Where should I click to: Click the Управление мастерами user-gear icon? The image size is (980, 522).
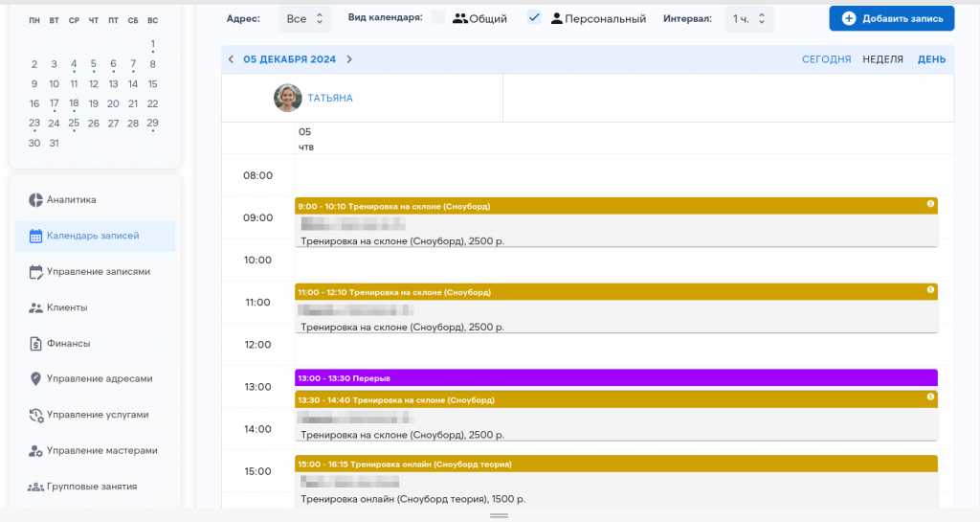[35, 451]
